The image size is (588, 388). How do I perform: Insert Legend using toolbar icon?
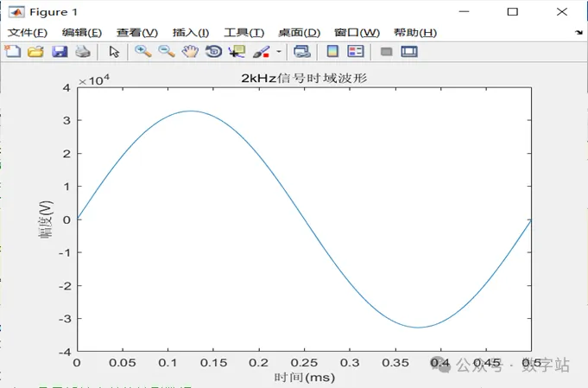tap(356, 51)
